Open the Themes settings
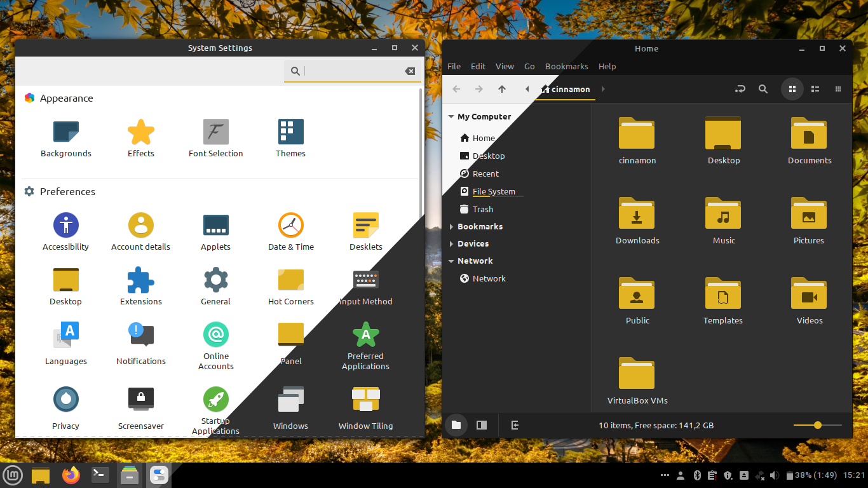The height and width of the screenshot is (488, 868). pos(291,139)
